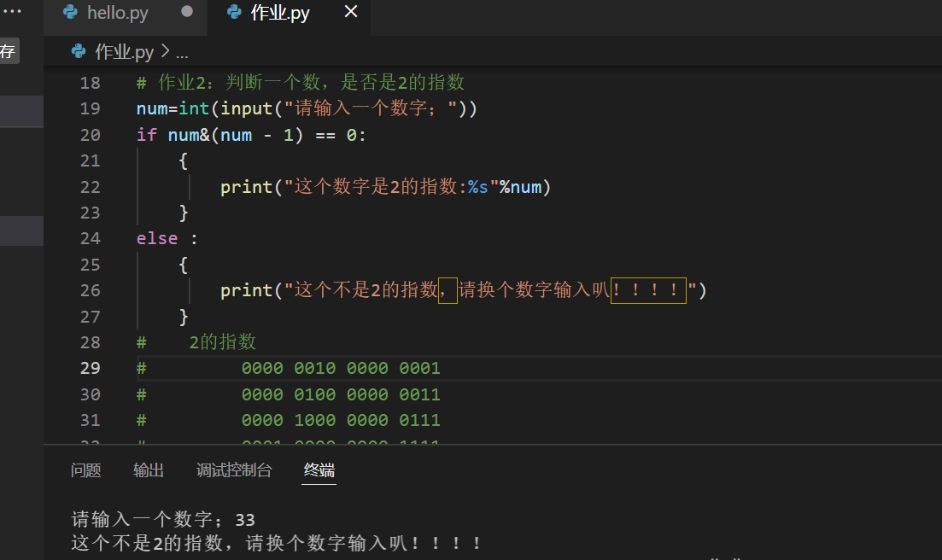Open the 输出 panel tab
Image resolution: width=942 pixels, height=560 pixels.
[x=149, y=470]
